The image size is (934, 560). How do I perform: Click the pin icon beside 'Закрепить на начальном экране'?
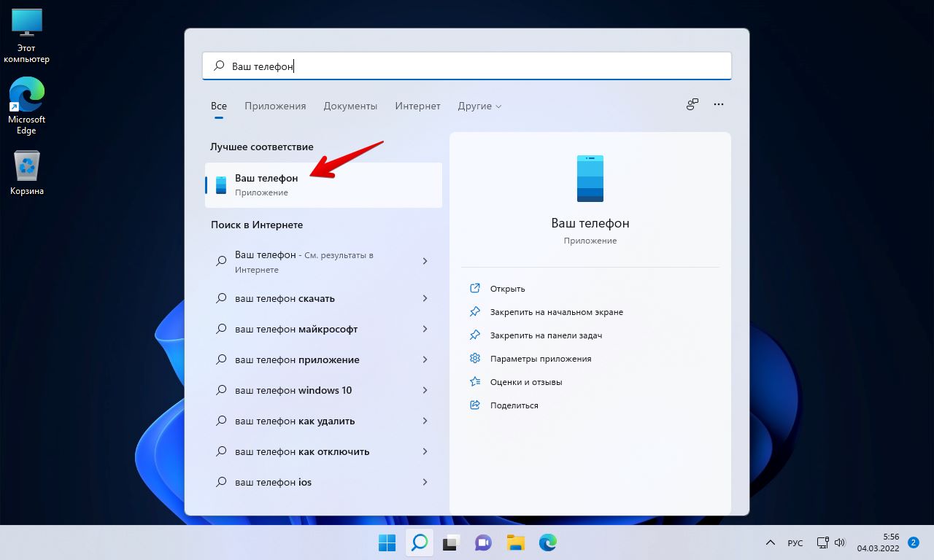point(475,311)
